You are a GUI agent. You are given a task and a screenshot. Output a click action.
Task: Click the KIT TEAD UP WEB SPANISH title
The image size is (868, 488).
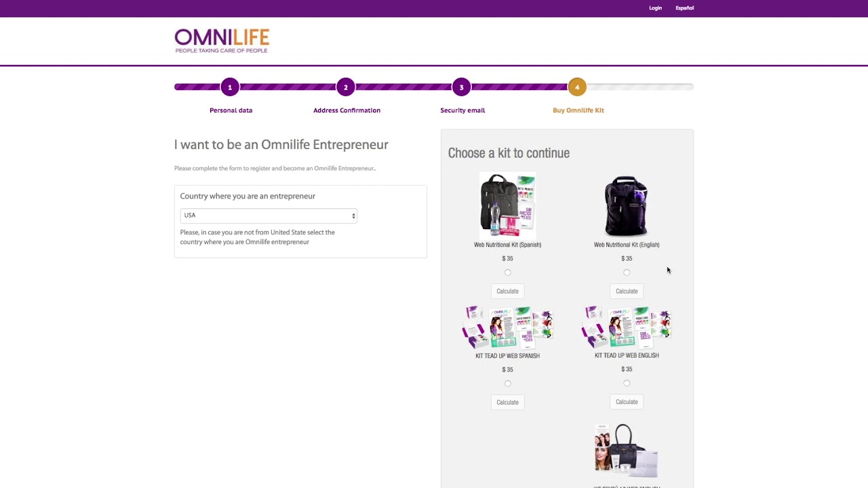click(508, 356)
